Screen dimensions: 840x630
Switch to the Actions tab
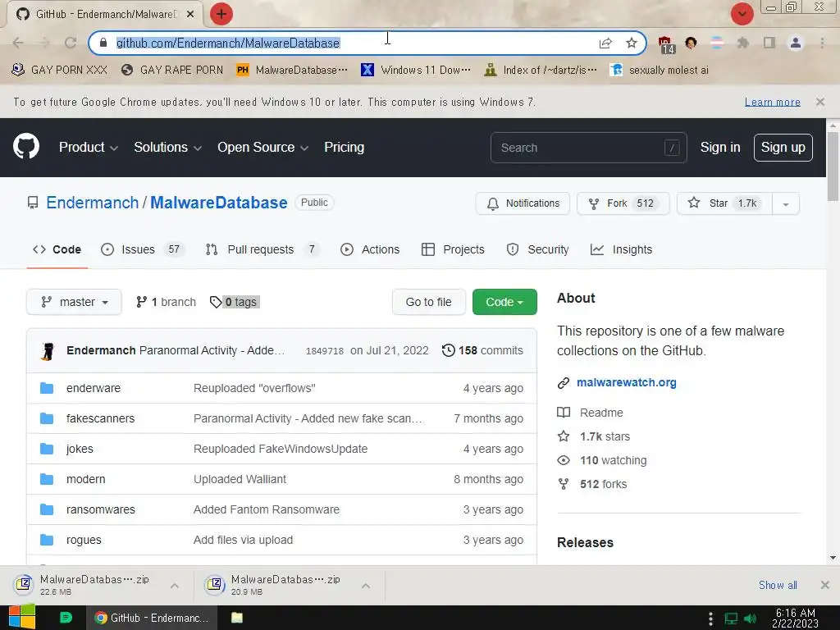[x=370, y=249]
